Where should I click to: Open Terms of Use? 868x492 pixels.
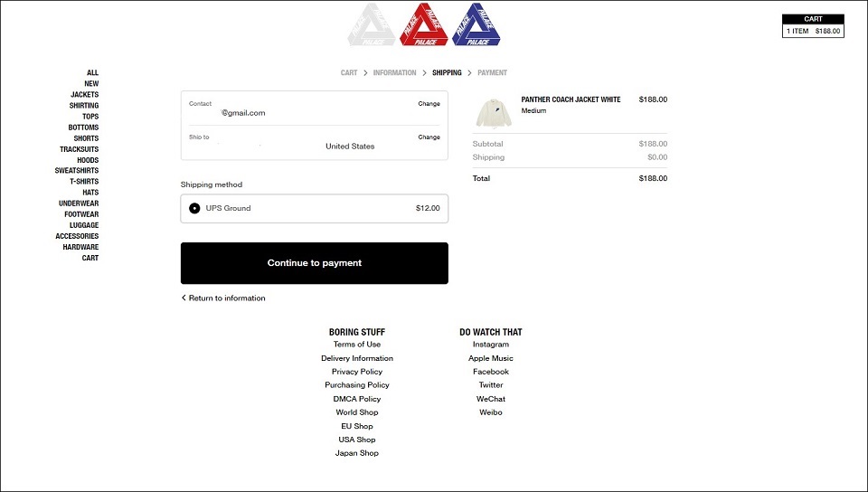(x=357, y=345)
